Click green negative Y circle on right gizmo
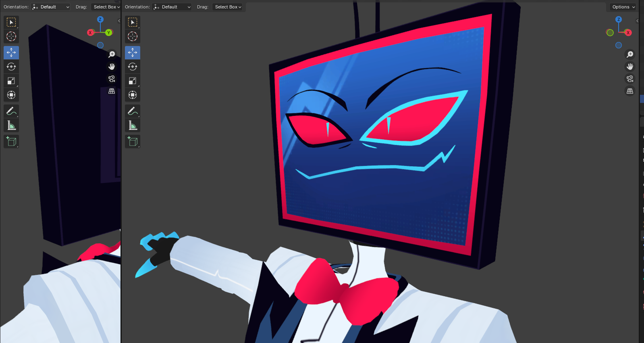The image size is (644, 343). click(x=610, y=33)
